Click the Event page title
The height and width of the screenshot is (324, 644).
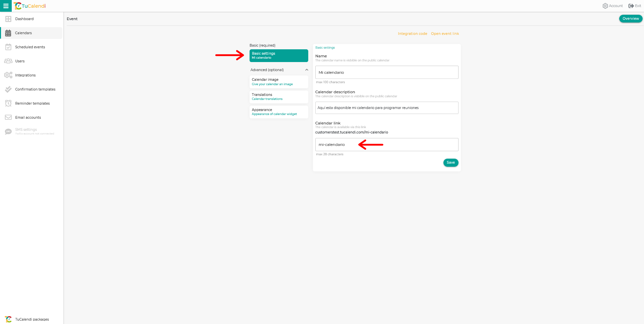click(72, 19)
